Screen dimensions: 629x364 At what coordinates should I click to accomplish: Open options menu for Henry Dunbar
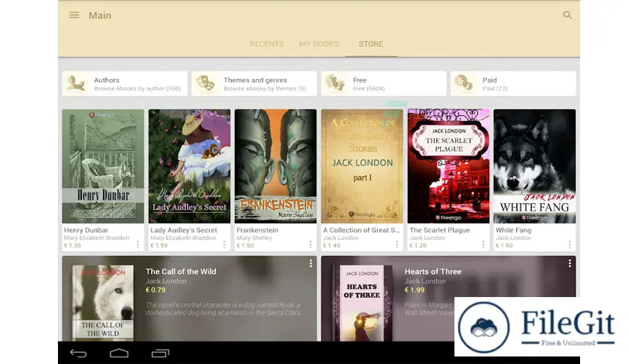[x=138, y=244]
